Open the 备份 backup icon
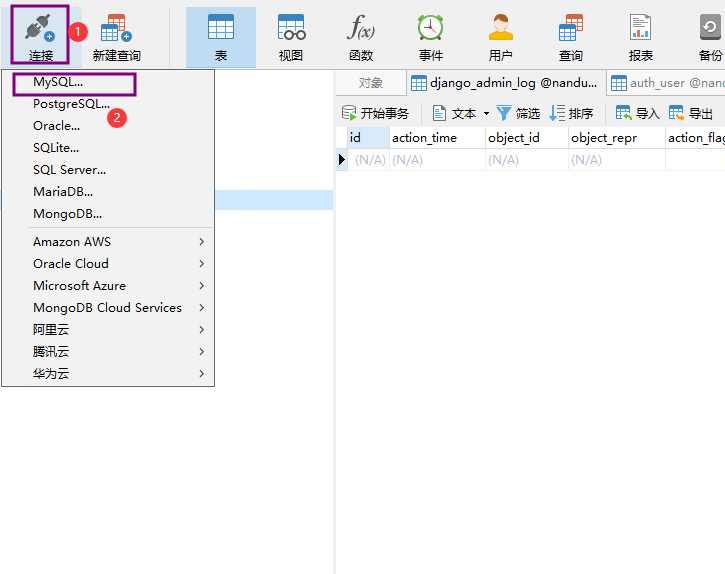 click(710, 37)
